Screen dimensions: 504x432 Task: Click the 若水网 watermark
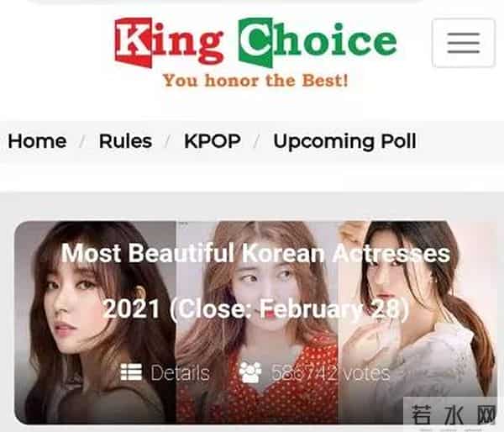(454, 414)
